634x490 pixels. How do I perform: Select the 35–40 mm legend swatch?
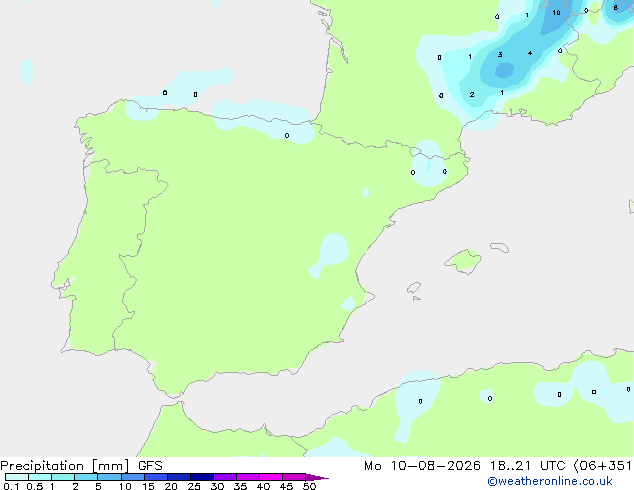click(x=247, y=477)
